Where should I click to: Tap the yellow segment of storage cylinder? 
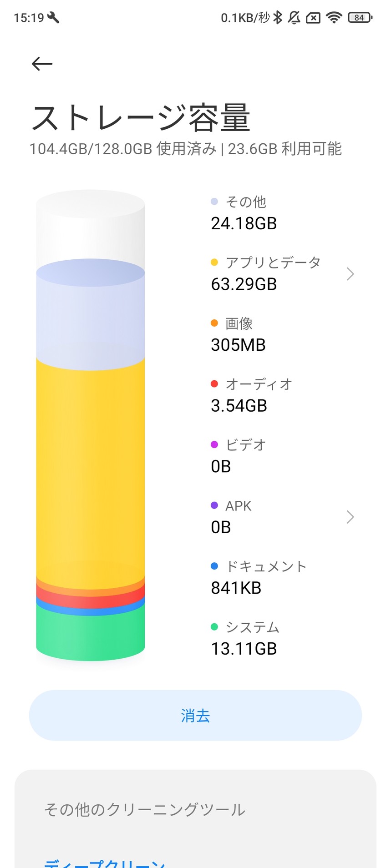[x=91, y=469]
